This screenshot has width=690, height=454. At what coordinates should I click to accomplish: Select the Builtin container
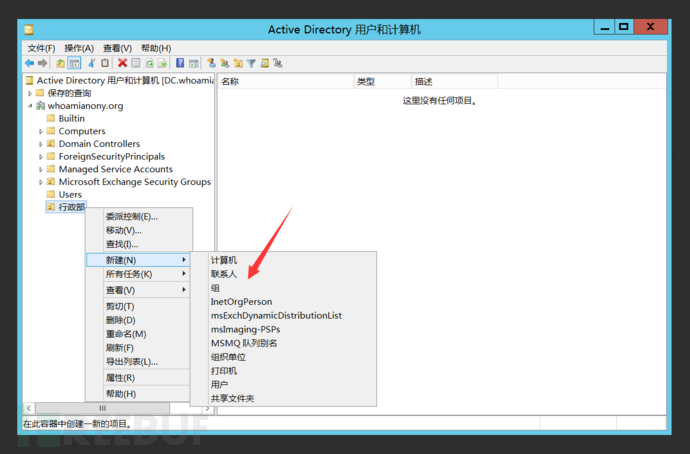[x=71, y=118]
